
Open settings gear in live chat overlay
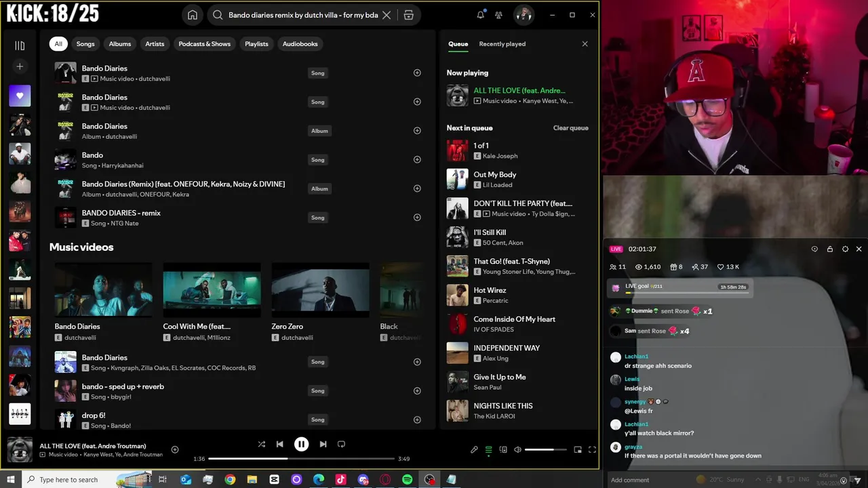(845, 249)
